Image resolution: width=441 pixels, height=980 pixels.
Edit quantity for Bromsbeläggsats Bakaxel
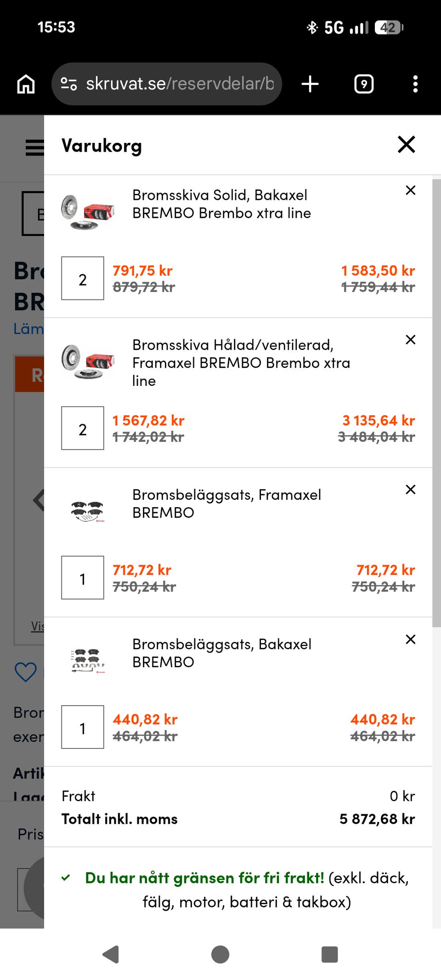pos(83,727)
